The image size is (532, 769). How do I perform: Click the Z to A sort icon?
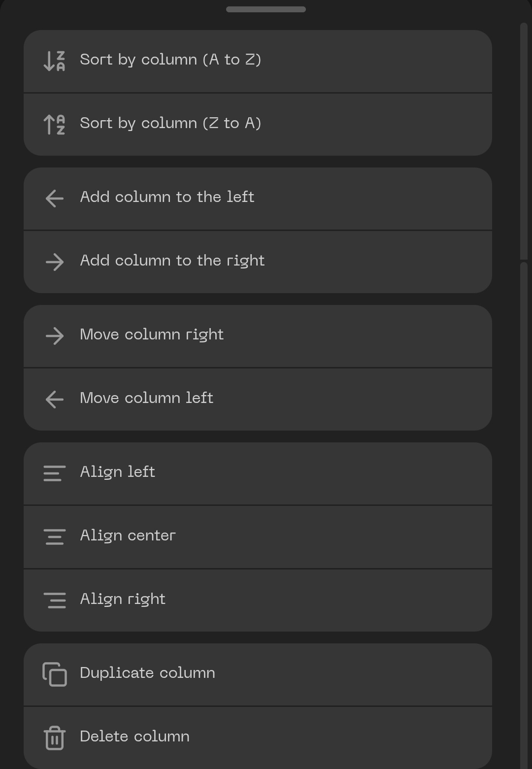tap(54, 125)
